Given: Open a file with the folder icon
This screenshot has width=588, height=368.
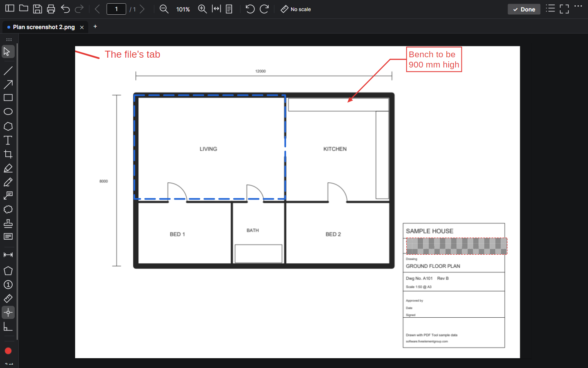Looking at the screenshot, I should 24,9.
